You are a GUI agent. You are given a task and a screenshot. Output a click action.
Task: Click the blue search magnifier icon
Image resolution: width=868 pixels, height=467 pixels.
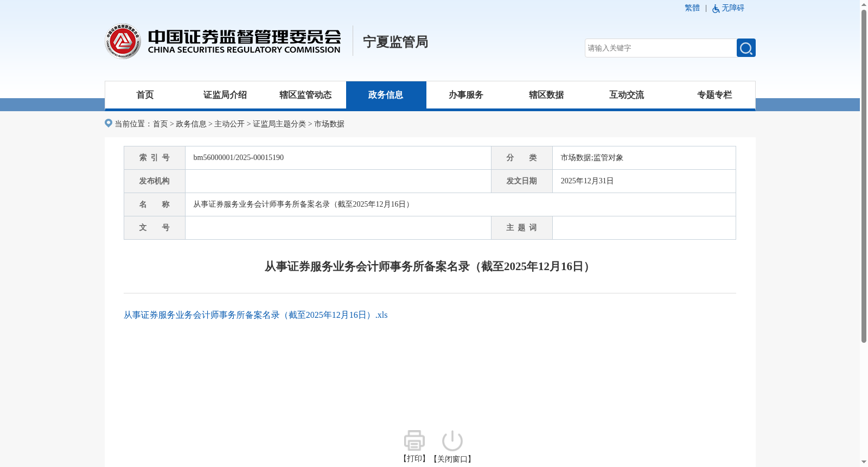coord(746,48)
